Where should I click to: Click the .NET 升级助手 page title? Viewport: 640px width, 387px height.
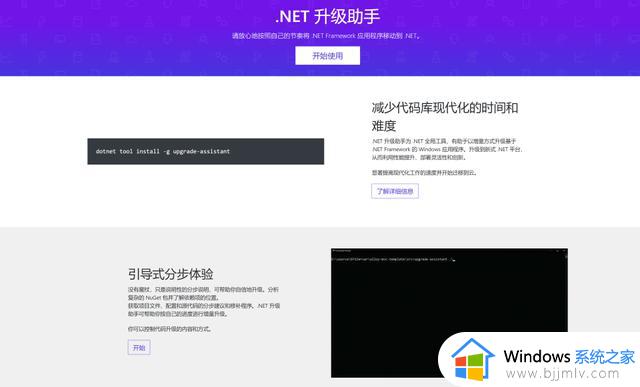pyautogui.click(x=328, y=16)
